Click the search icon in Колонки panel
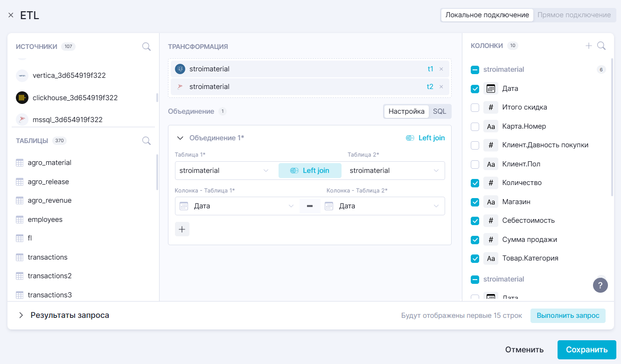The image size is (621, 364). [601, 46]
